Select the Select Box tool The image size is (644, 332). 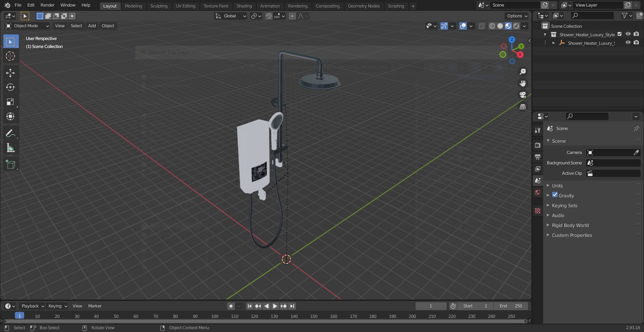tap(10, 41)
